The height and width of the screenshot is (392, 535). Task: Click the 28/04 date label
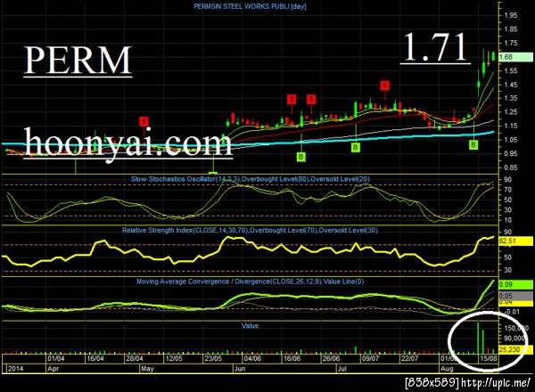coord(135,359)
